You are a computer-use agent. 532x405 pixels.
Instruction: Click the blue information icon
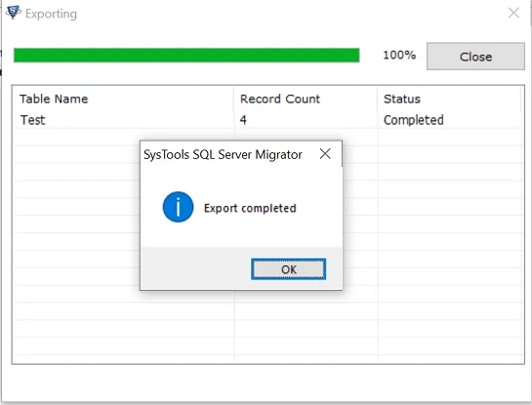(x=178, y=207)
